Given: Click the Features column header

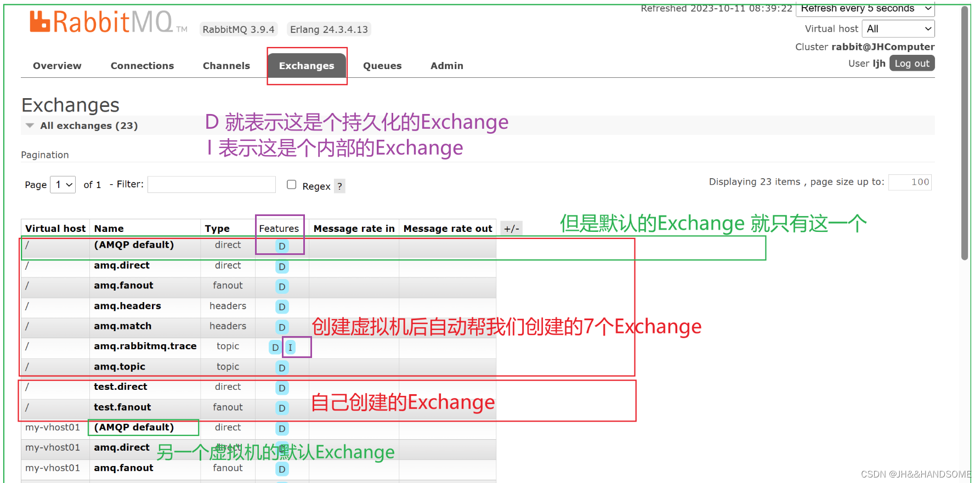Looking at the screenshot, I should (x=279, y=229).
